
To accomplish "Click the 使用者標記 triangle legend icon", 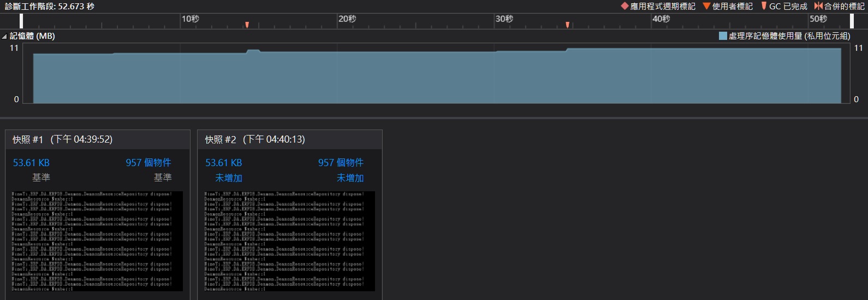I will tap(706, 6).
